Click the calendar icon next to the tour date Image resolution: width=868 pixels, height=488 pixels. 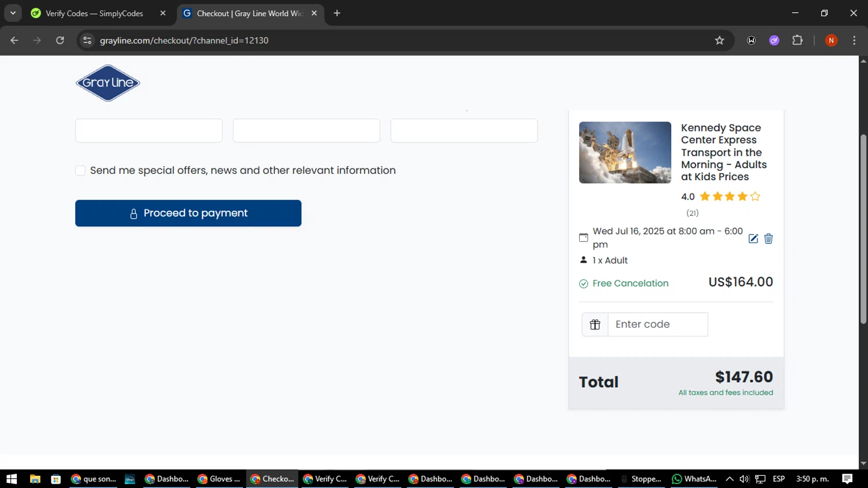(583, 237)
